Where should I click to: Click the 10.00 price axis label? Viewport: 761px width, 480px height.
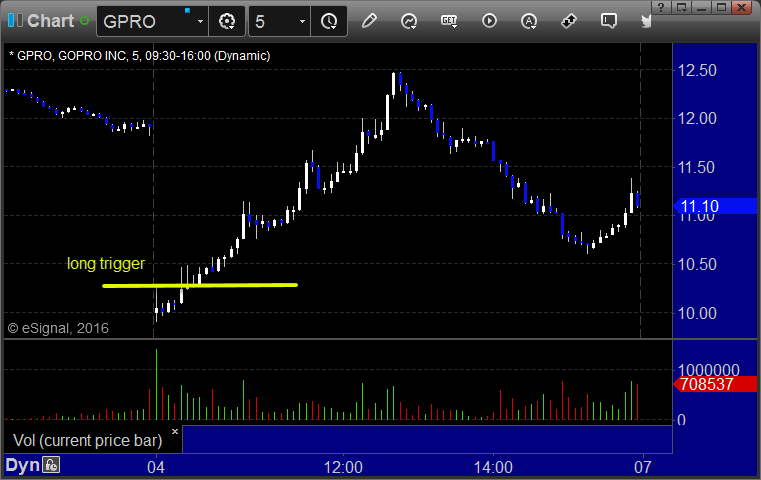click(697, 314)
